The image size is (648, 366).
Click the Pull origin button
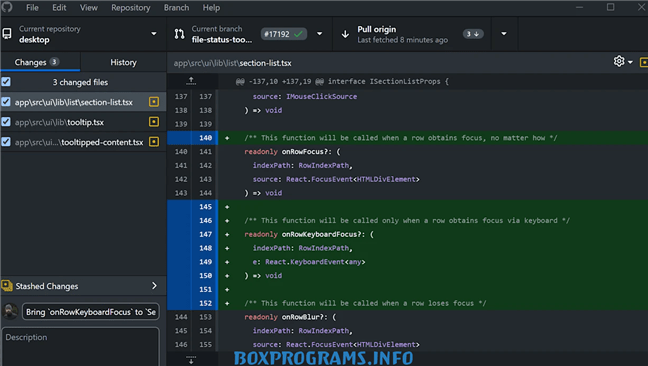(x=412, y=34)
